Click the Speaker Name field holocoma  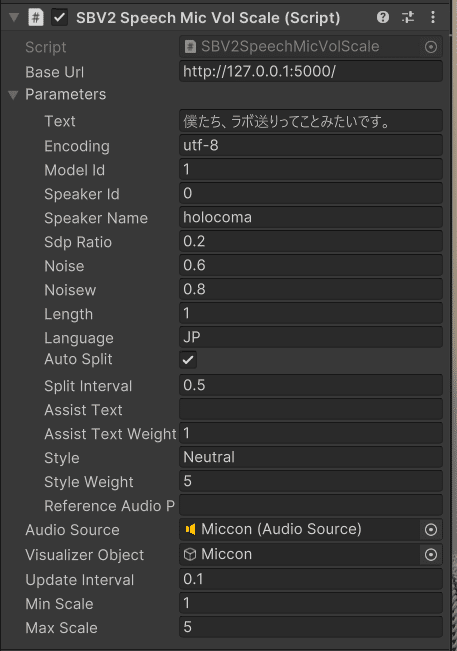tap(311, 217)
